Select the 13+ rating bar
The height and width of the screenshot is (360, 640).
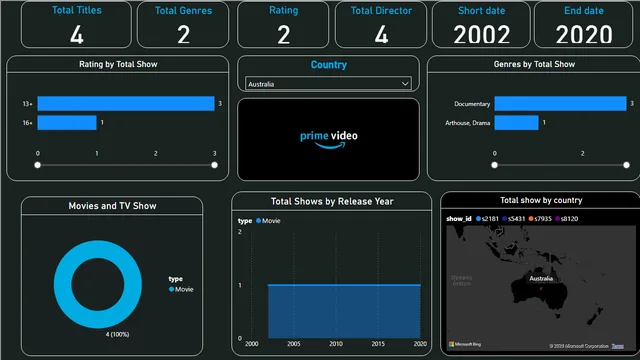pos(126,103)
